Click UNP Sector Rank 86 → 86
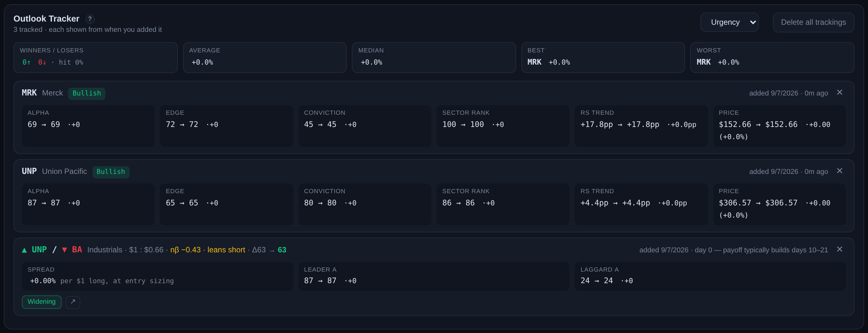 coord(458,203)
